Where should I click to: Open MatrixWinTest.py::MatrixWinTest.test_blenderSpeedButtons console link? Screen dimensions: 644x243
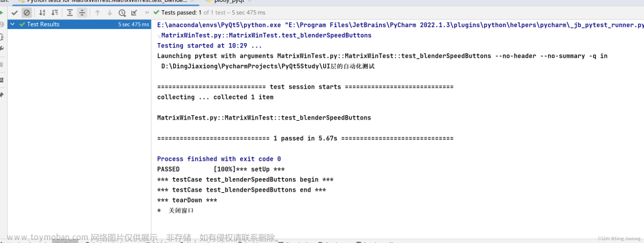tap(266, 35)
